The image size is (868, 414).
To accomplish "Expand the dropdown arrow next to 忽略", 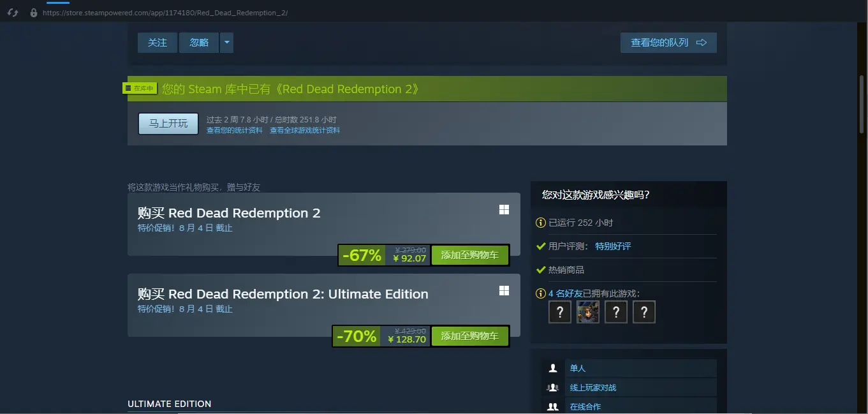I will point(227,43).
